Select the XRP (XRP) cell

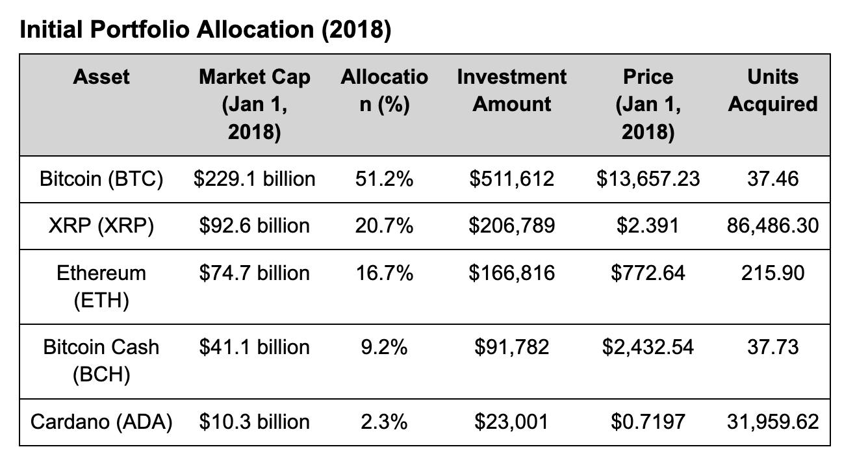[101, 225]
